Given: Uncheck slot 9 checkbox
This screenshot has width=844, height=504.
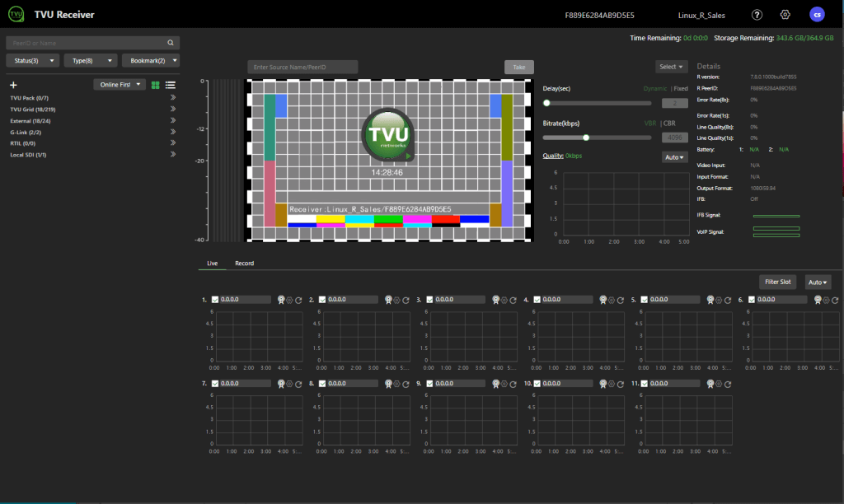Looking at the screenshot, I should (429, 384).
